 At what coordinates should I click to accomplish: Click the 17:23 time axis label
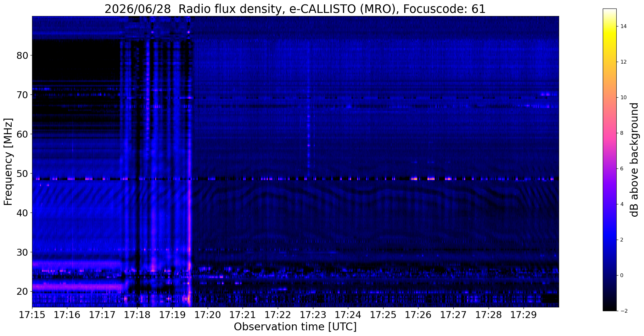point(313,315)
